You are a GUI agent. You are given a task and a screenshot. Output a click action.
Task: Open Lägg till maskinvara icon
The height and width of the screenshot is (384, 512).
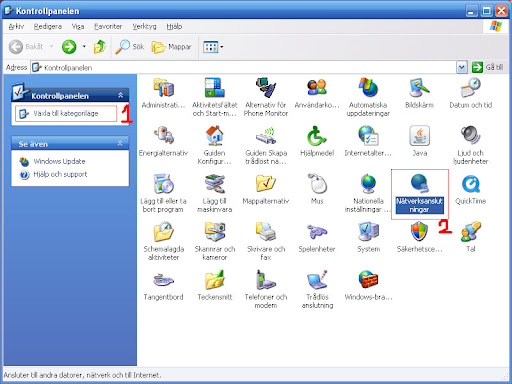(x=215, y=193)
